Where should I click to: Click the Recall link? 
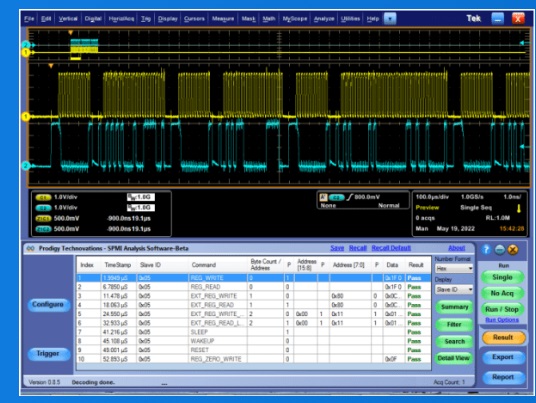click(358, 248)
